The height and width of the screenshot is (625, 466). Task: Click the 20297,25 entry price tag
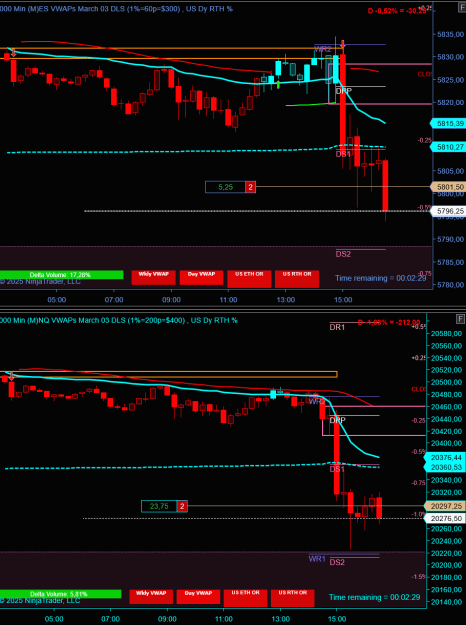(x=446, y=506)
